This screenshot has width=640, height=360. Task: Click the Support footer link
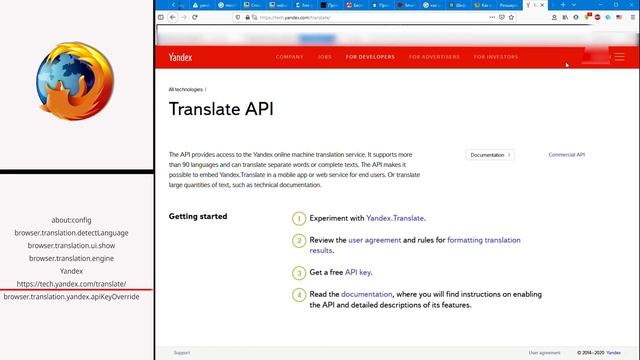[182, 353]
